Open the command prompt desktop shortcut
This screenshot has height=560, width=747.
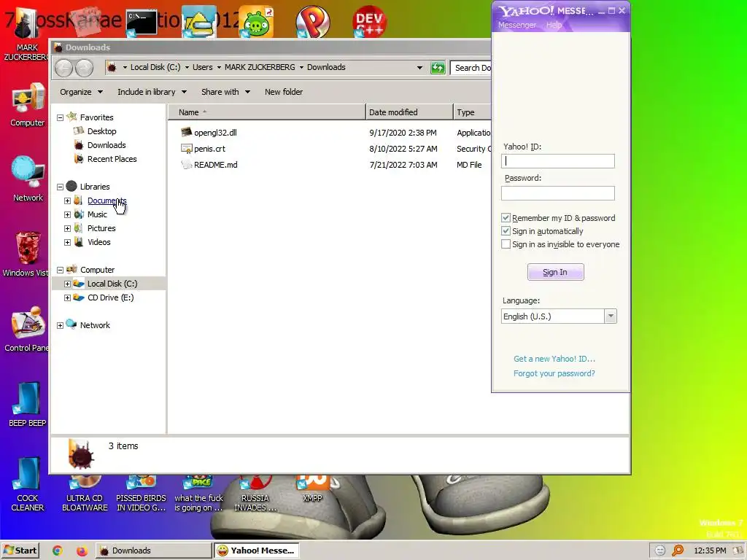point(142,23)
